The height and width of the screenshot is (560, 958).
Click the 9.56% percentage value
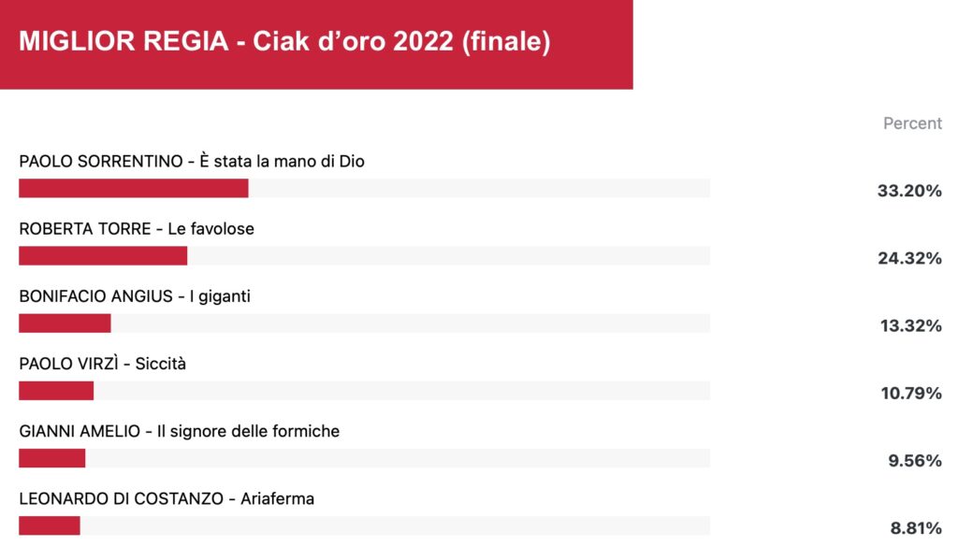click(915, 461)
